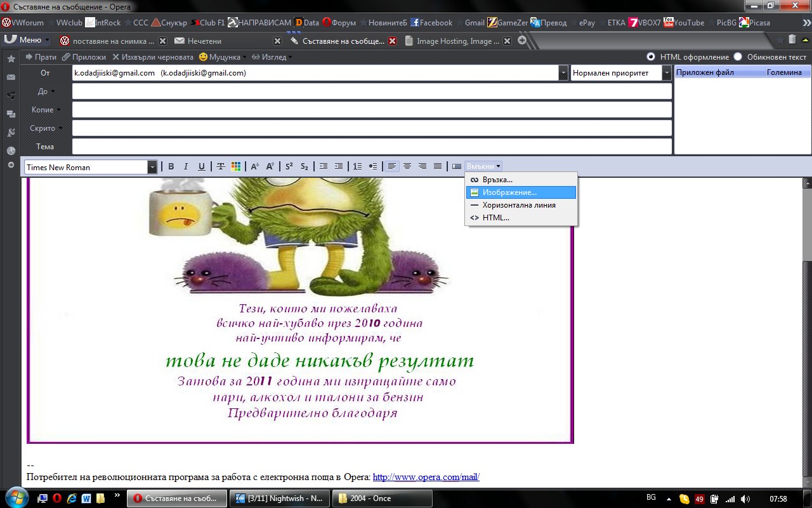
Task: Open the YouTube bookmark
Action: point(683,22)
